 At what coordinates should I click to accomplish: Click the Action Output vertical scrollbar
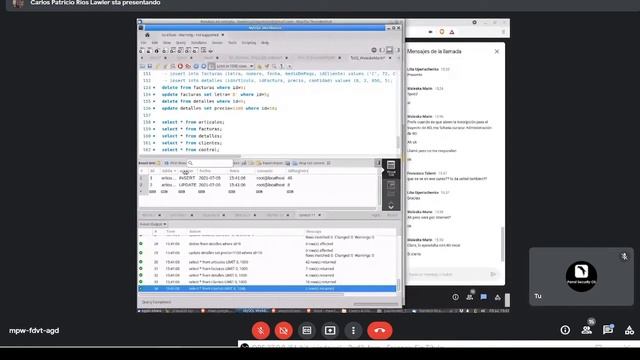click(x=398, y=284)
